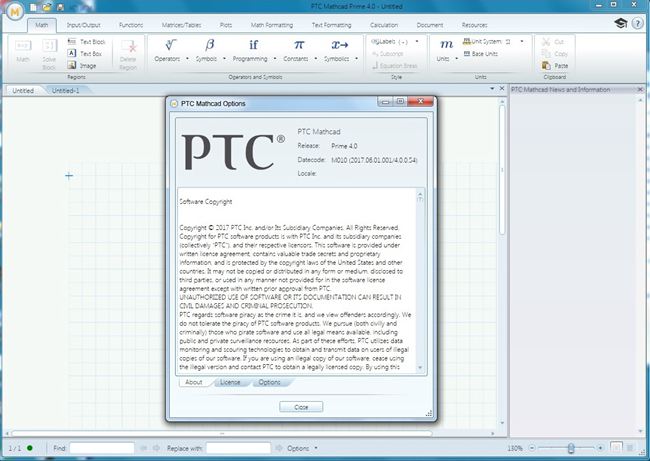Click the replace arrow icon
The width and height of the screenshot is (650, 461).
tap(279, 448)
